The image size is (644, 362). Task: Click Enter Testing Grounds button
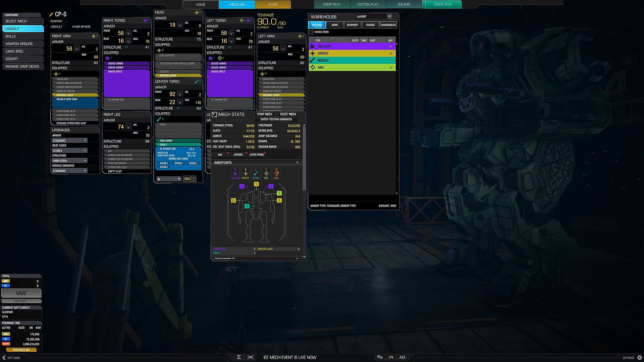(276, 119)
